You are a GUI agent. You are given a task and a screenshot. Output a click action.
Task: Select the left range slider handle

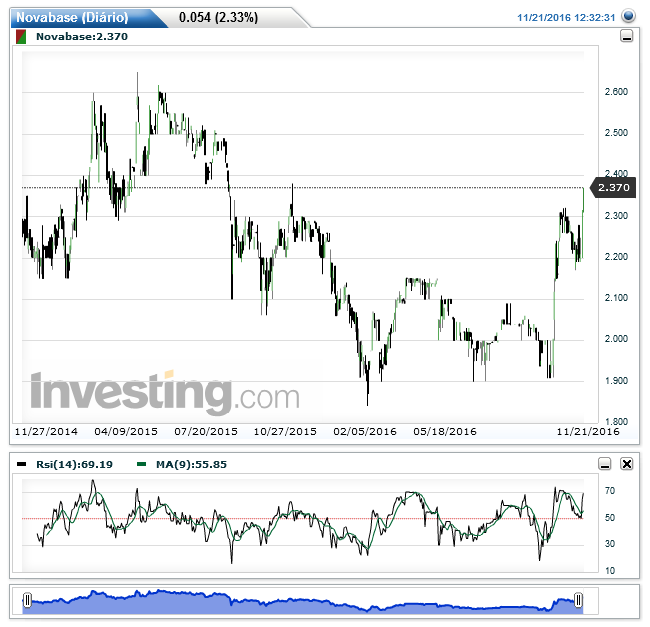tap(27, 600)
